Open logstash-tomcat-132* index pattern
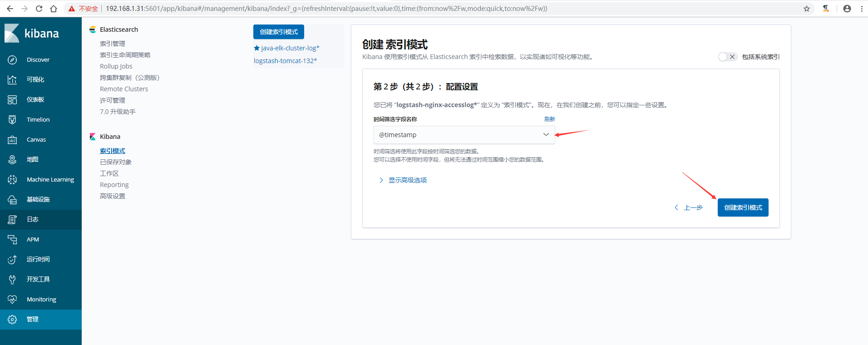This screenshot has width=868, height=345. [285, 61]
